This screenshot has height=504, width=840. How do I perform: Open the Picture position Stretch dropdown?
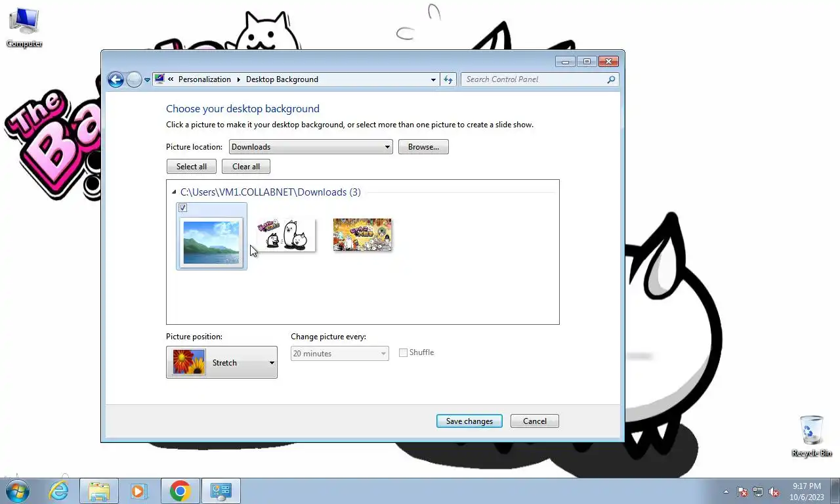222,362
